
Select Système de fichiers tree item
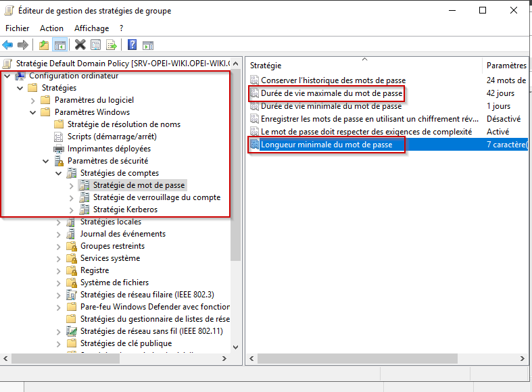click(x=114, y=283)
